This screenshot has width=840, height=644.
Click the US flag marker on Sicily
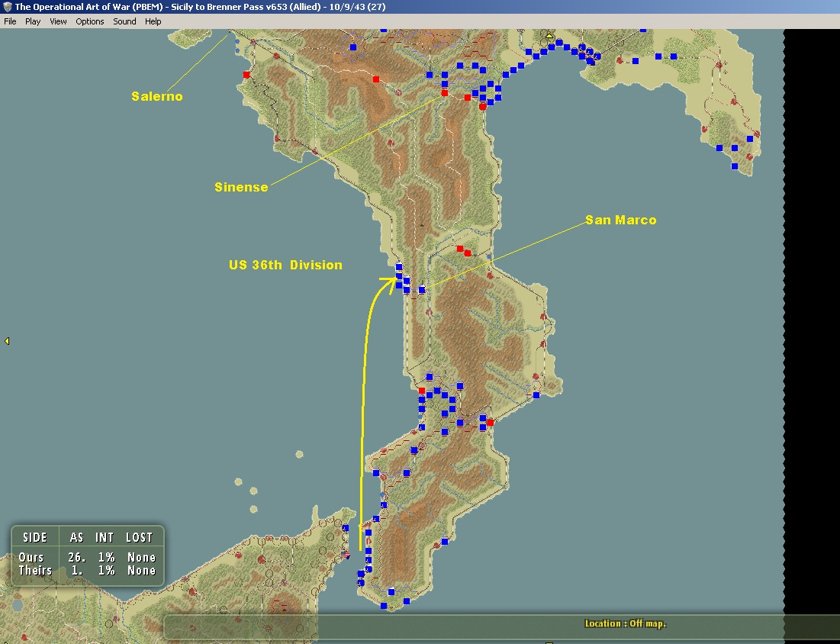point(345,554)
